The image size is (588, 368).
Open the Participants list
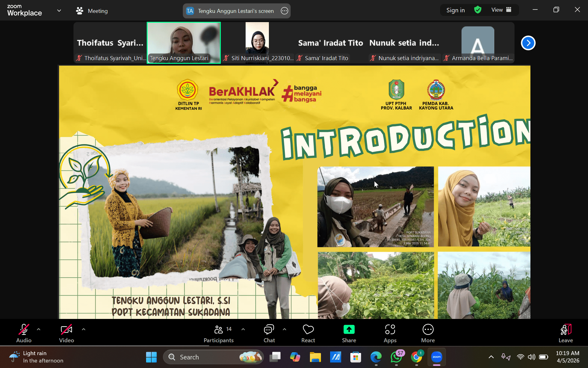(x=219, y=333)
